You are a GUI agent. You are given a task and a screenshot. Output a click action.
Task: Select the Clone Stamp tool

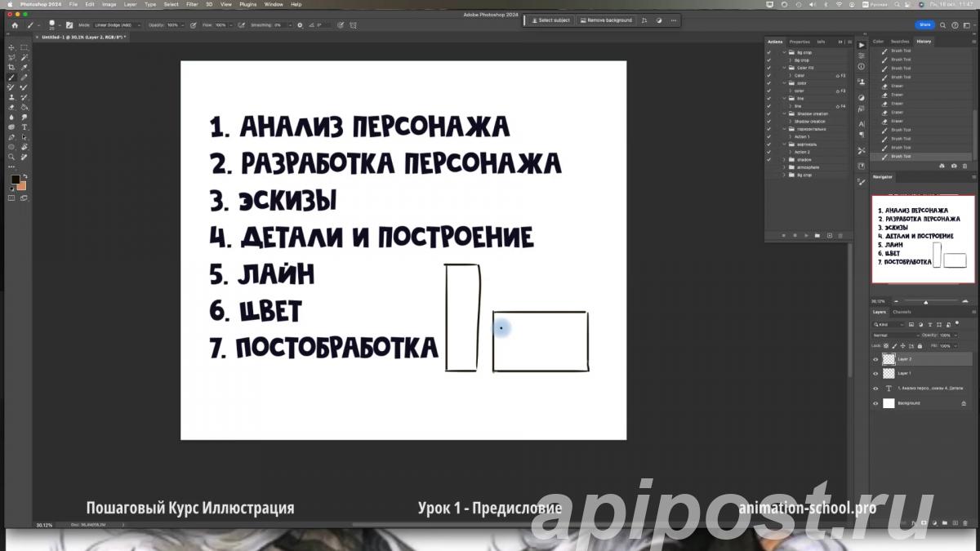[x=11, y=97]
